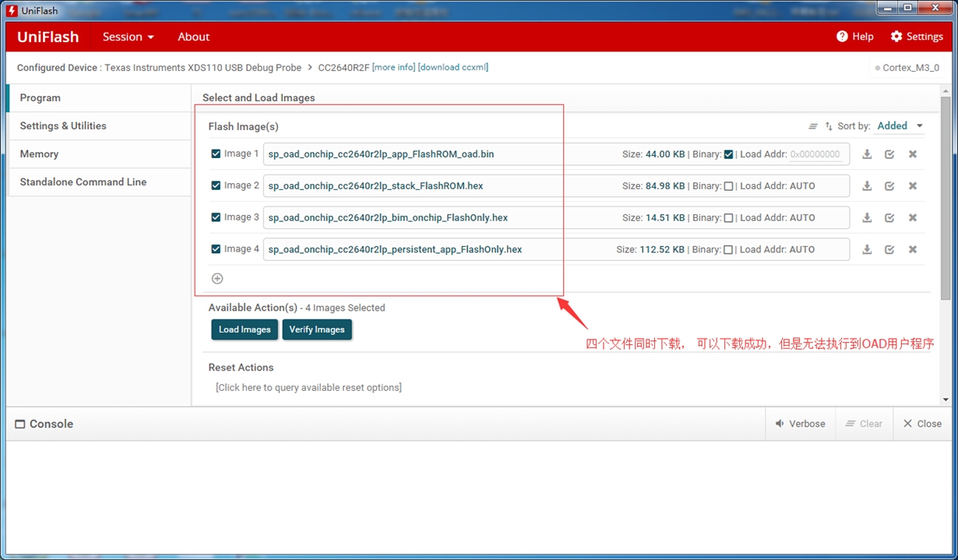
Task: Remove Image 3 with its X icon
Action: coord(912,218)
